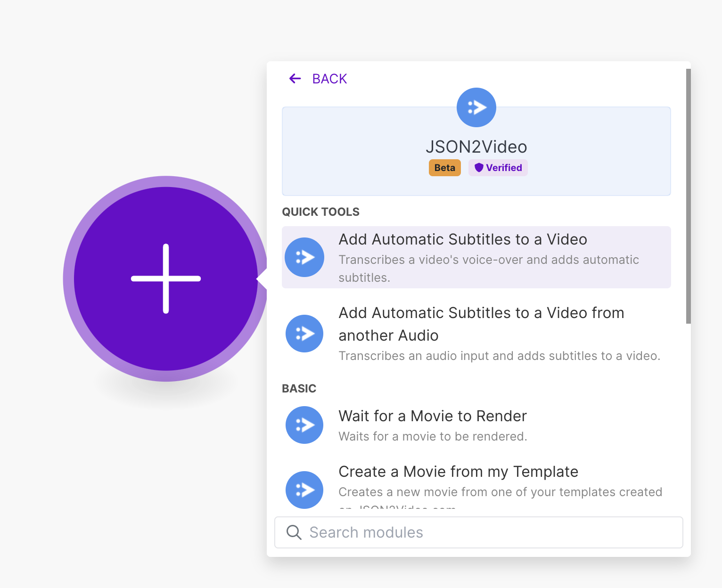Screen dimensions: 722x588
Task: Click the Verified badge
Action: pyautogui.click(x=498, y=168)
